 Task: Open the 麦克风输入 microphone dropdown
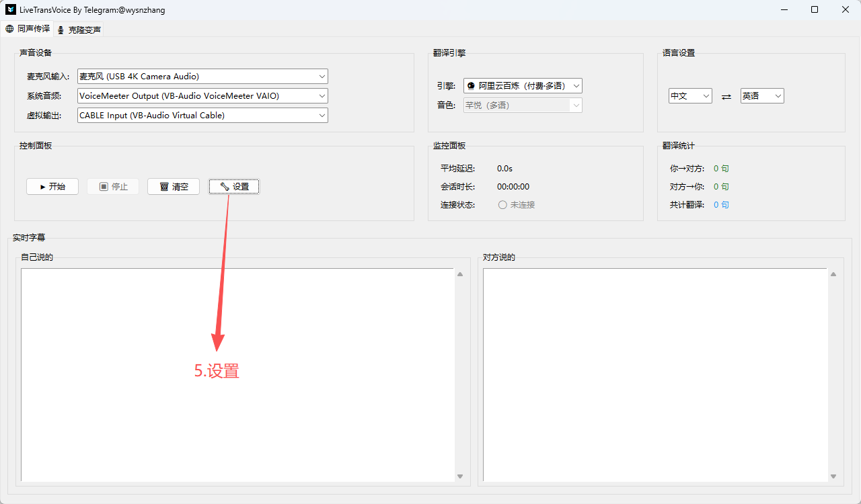(202, 77)
